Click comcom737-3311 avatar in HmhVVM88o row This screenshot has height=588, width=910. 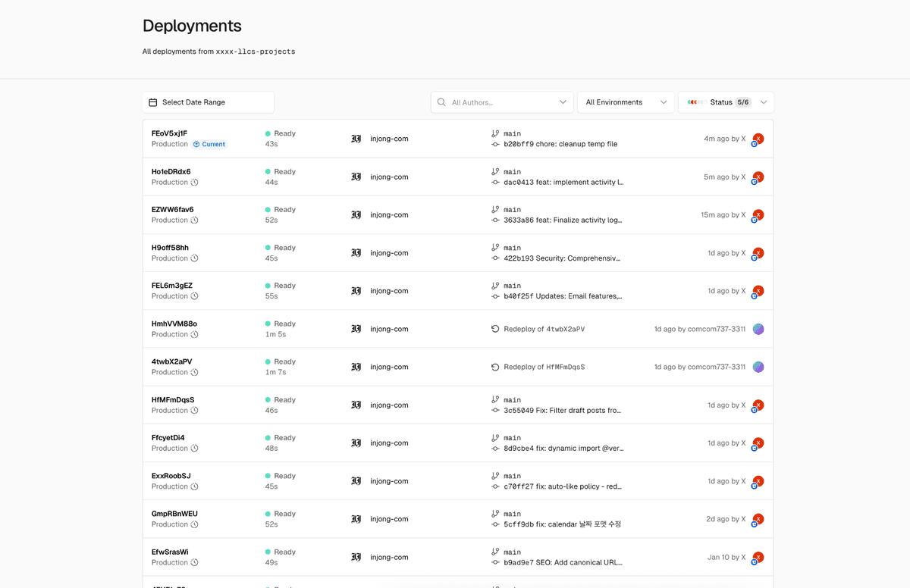pyautogui.click(x=758, y=329)
